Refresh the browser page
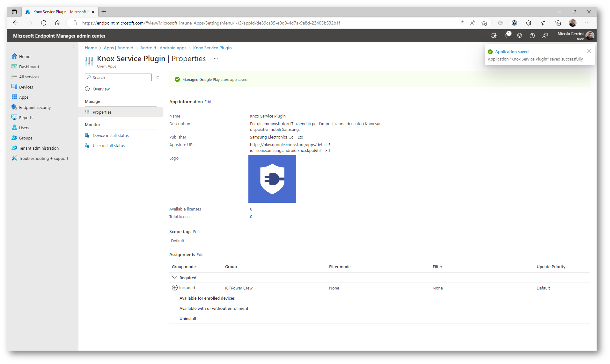 (44, 23)
